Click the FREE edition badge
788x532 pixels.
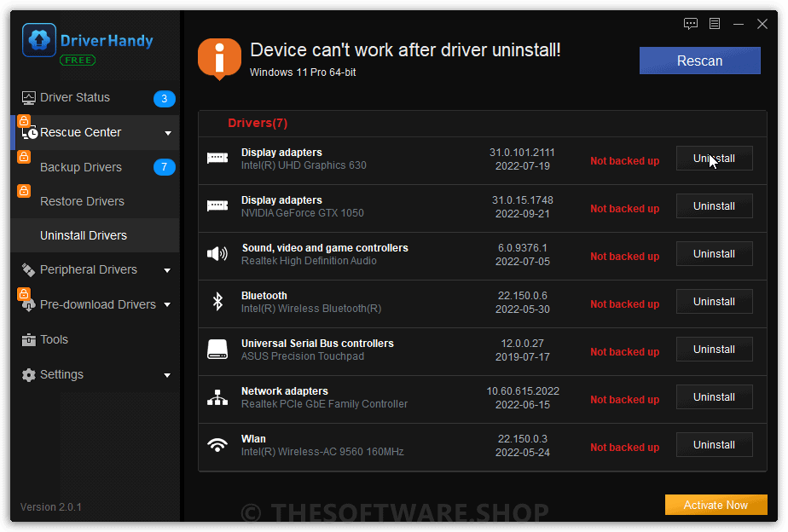(78, 61)
